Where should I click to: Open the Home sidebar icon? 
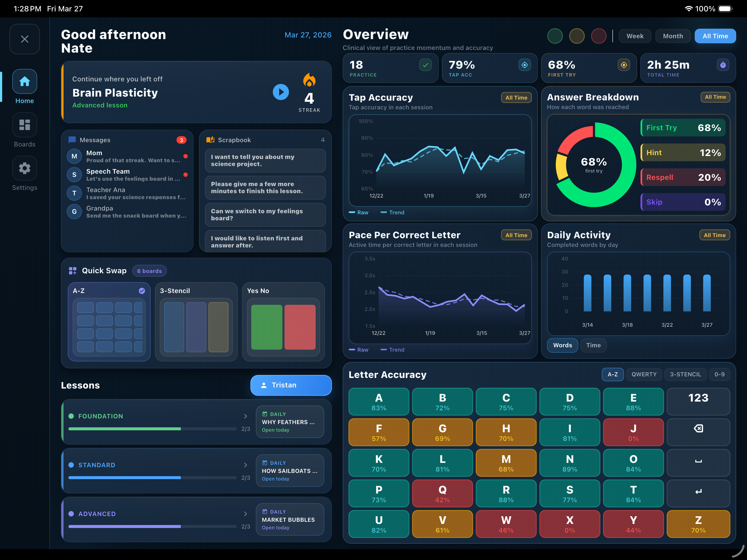(x=25, y=82)
